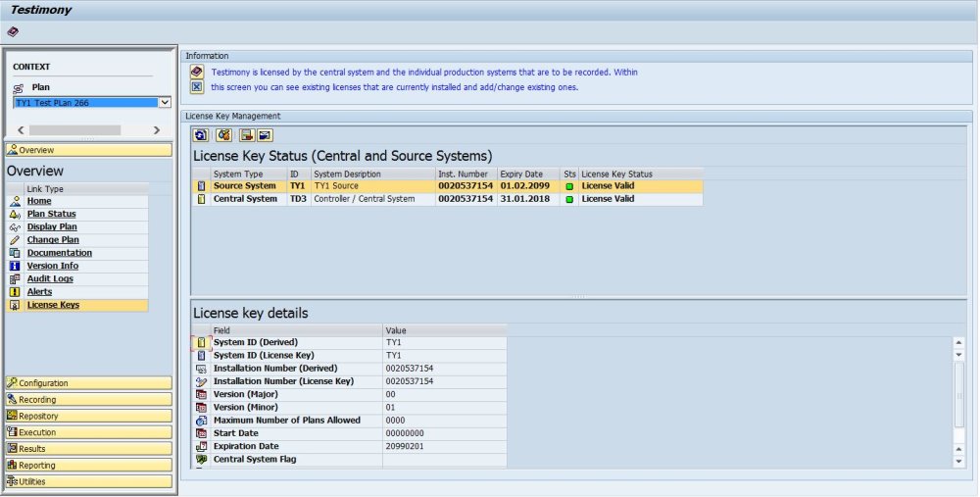Screen dimensions: 980x497
Task: Select the expiry date 31.01.2018 cell
Action: click(x=528, y=199)
